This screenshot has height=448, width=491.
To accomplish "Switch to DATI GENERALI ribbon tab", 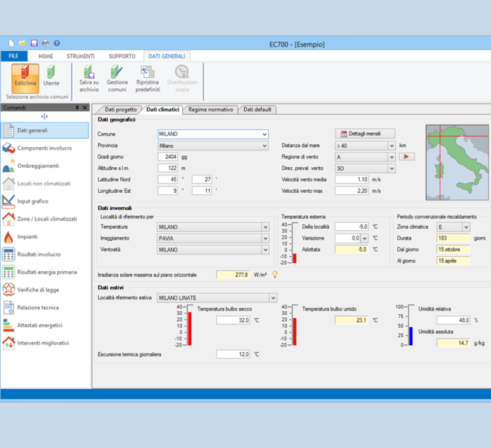I will point(167,56).
